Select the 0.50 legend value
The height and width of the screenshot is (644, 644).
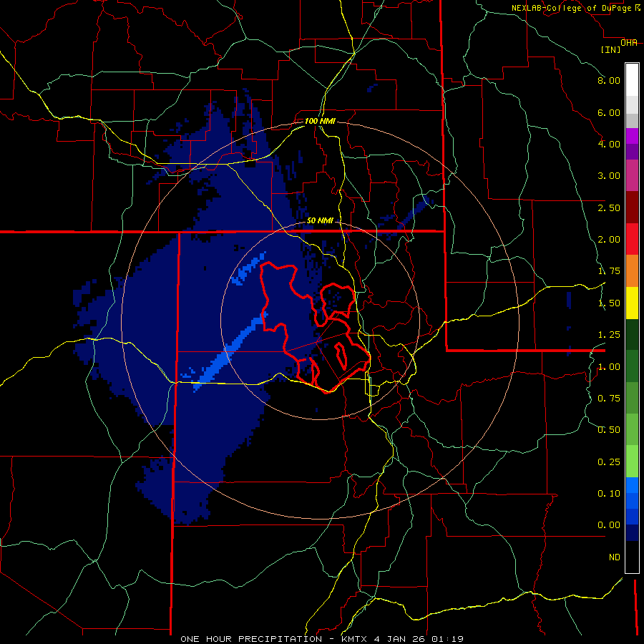(x=609, y=430)
